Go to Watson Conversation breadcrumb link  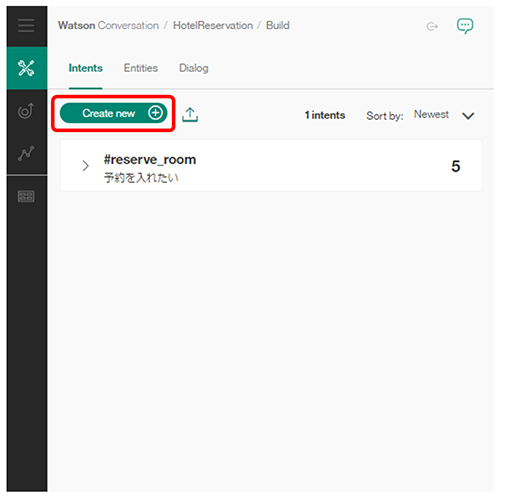pos(108,26)
